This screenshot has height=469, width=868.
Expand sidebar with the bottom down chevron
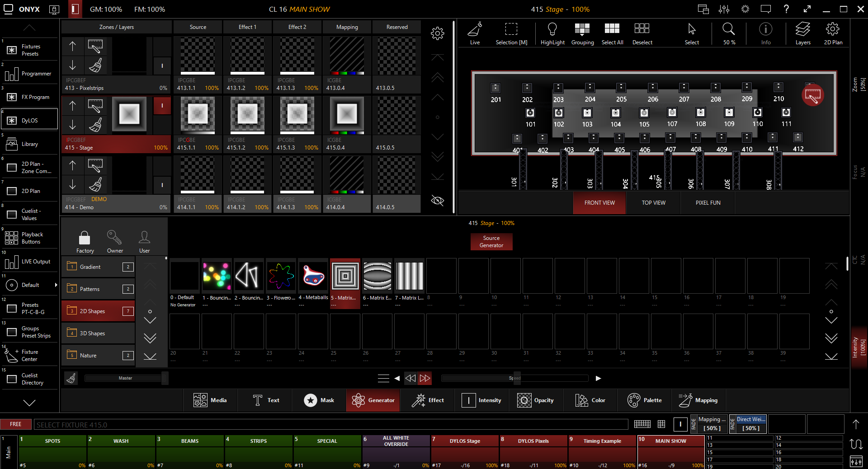[29, 403]
